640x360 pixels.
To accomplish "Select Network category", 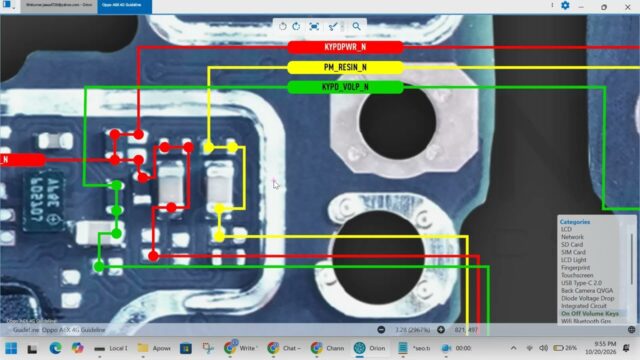I will [572, 237].
